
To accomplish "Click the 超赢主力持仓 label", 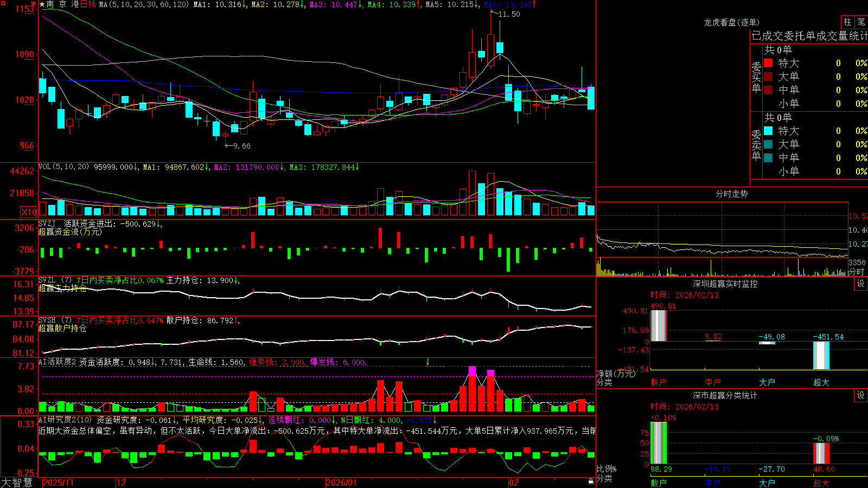I will [x=62, y=288].
